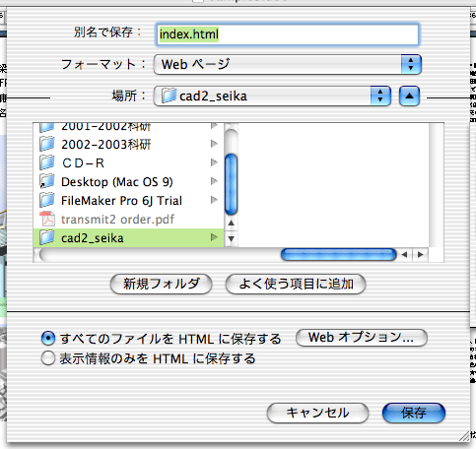Image resolution: width=476 pixels, height=449 pixels.
Task: Select 表示情報のみを HTML に保存する radio button
Action: [x=48, y=358]
